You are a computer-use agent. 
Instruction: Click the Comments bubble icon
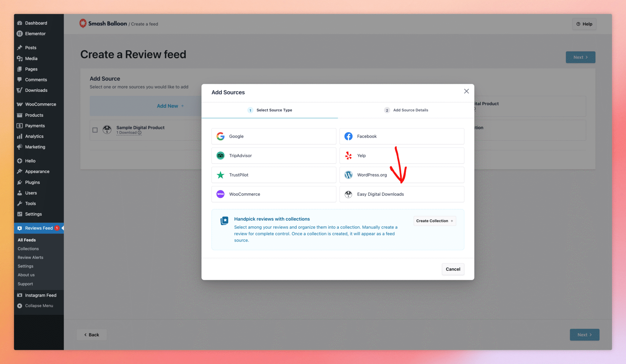pos(20,79)
